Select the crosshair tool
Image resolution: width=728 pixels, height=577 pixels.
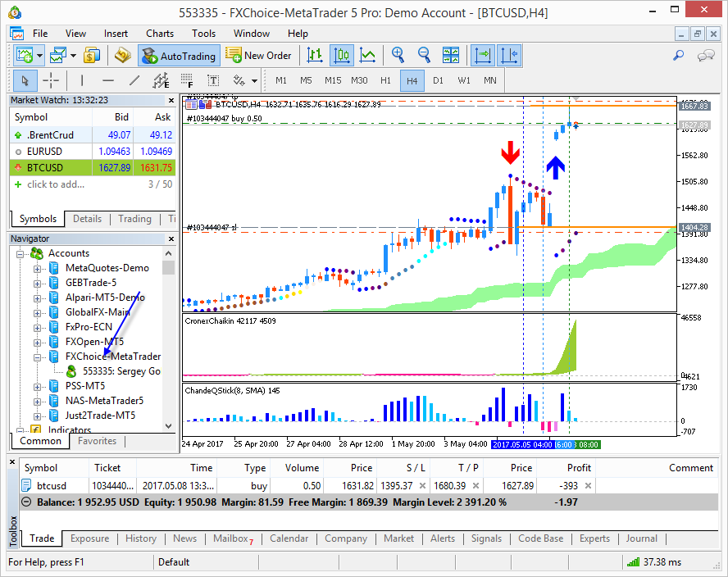pyautogui.click(x=51, y=81)
